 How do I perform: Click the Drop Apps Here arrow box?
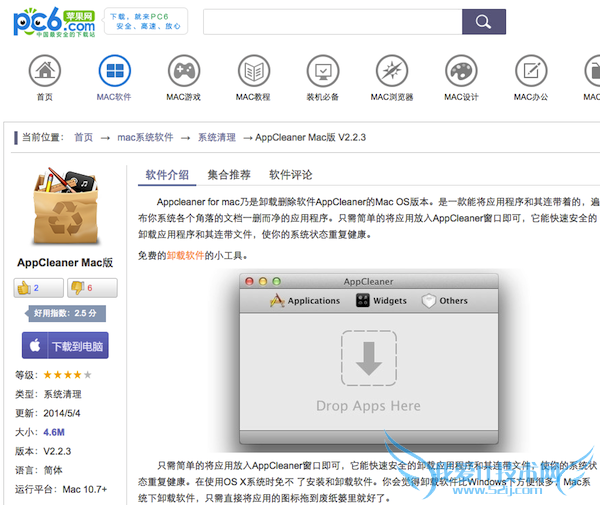point(369,358)
